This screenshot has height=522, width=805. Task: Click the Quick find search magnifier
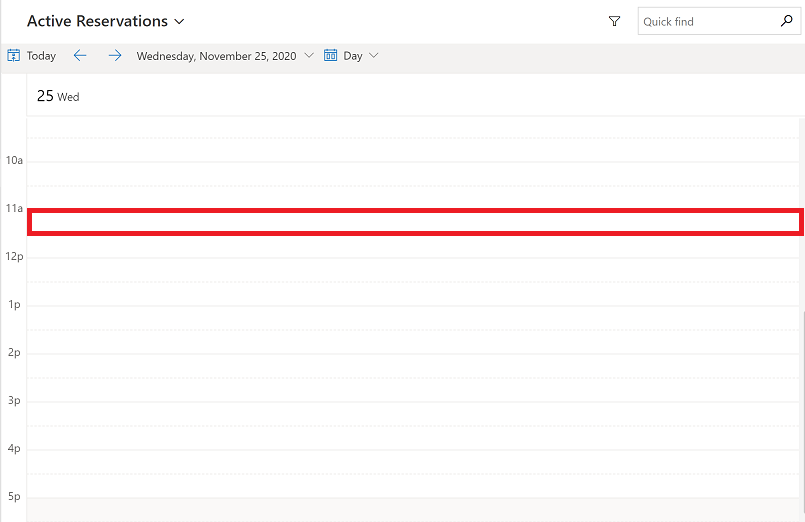pos(786,21)
